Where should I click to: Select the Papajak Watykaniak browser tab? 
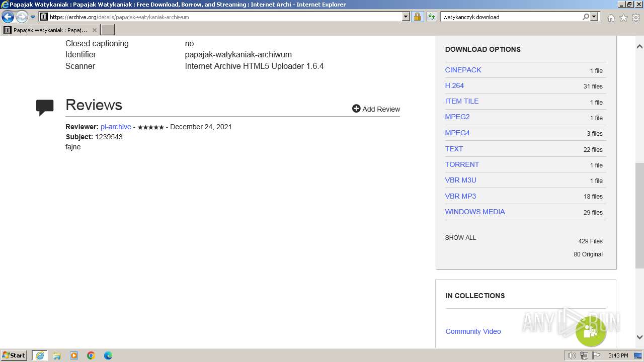pyautogui.click(x=50, y=30)
